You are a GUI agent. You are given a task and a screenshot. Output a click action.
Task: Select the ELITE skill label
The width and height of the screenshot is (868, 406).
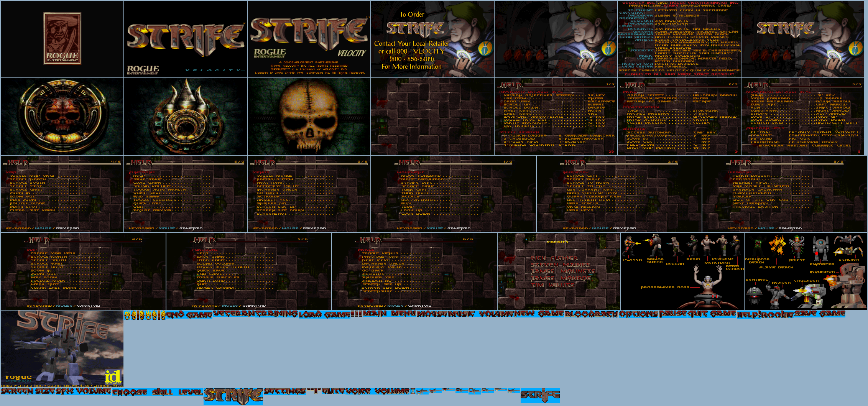pyautogui.click(x=333, y=391)
